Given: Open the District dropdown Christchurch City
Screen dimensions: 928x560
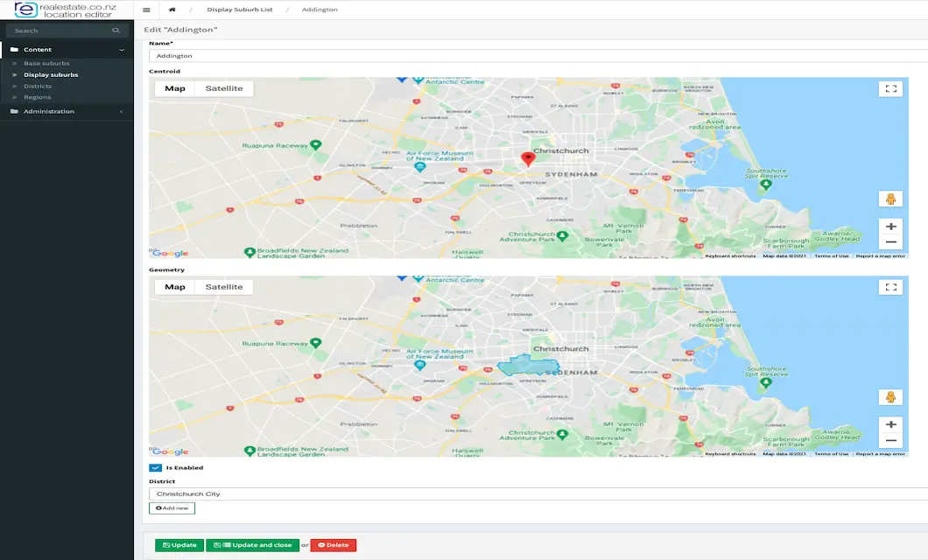Looking at the screenshot, I should click(x=538, y=493).
